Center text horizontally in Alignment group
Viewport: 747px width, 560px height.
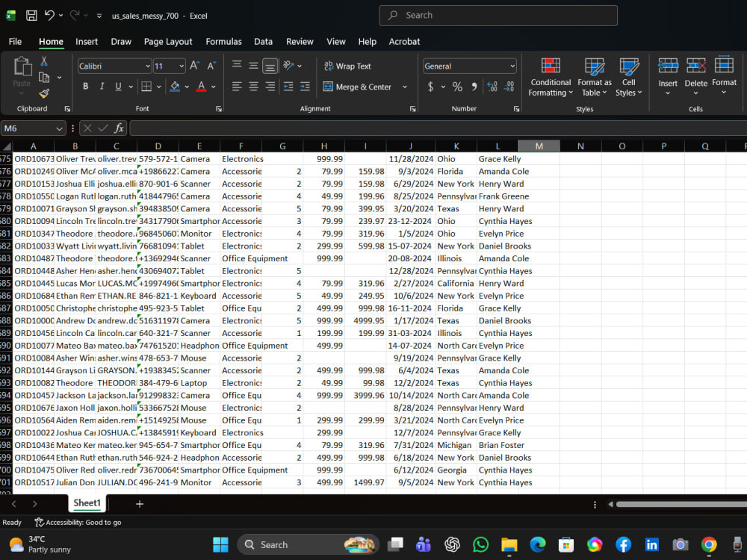[x=253, y=87]
